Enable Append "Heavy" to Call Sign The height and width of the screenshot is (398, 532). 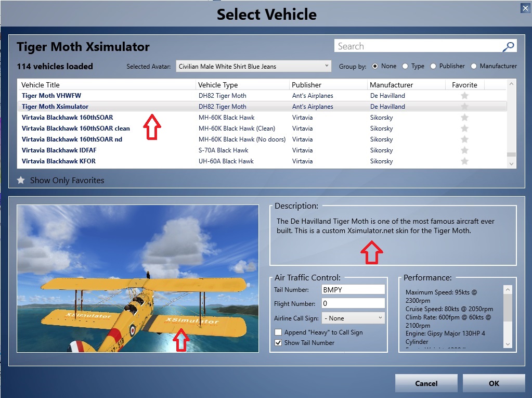[278, 332]
